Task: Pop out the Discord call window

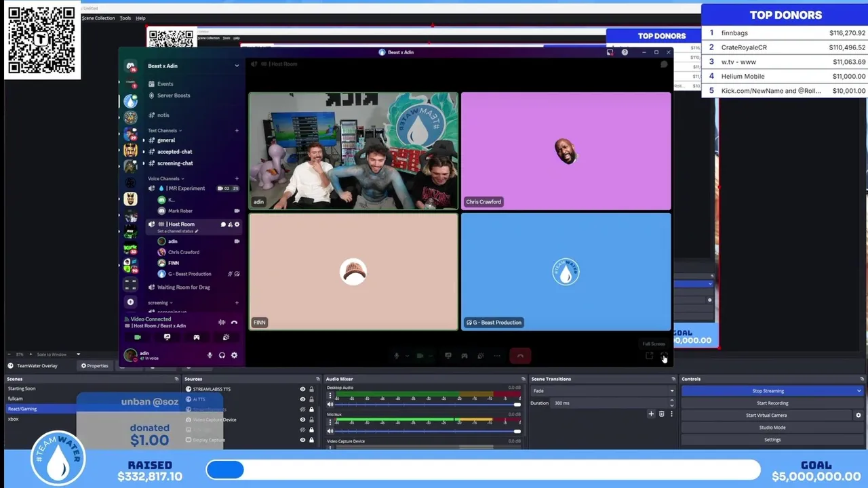Action: click(x=650, y=356)
